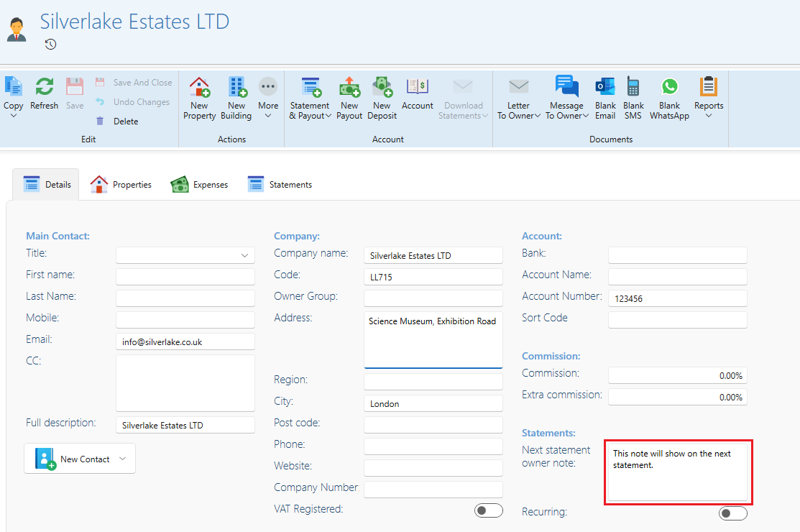Image resolution: width=800 pixels, height=532 pixels.
Task: Open the Title dropdown
Action: (x=185, y=255)
